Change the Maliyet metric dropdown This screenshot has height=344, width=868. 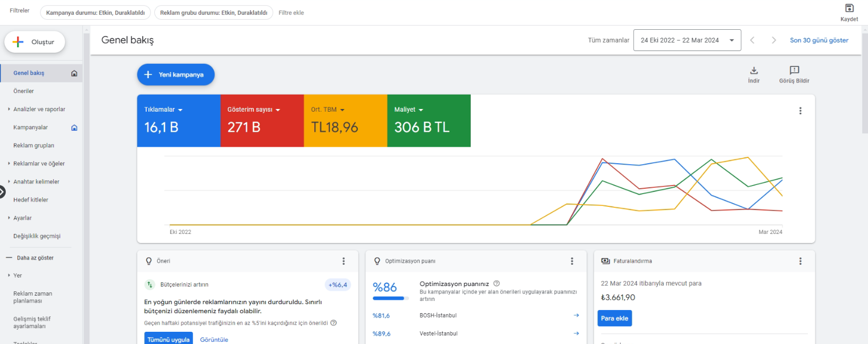point(408,110)
